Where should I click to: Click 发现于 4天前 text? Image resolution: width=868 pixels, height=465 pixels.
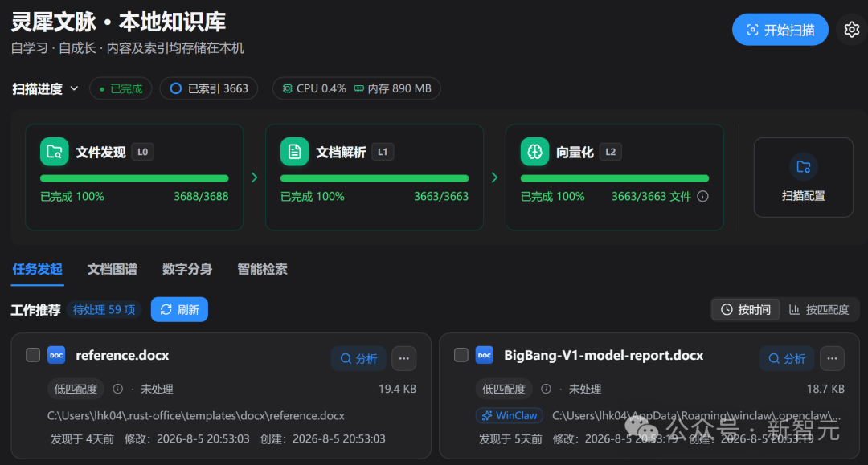pos(83,439)
